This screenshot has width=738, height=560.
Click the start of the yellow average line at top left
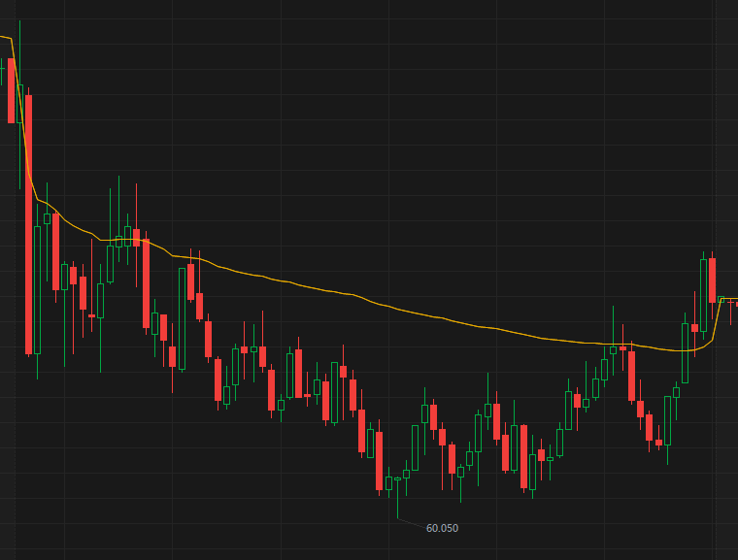[x=3, y=38]
